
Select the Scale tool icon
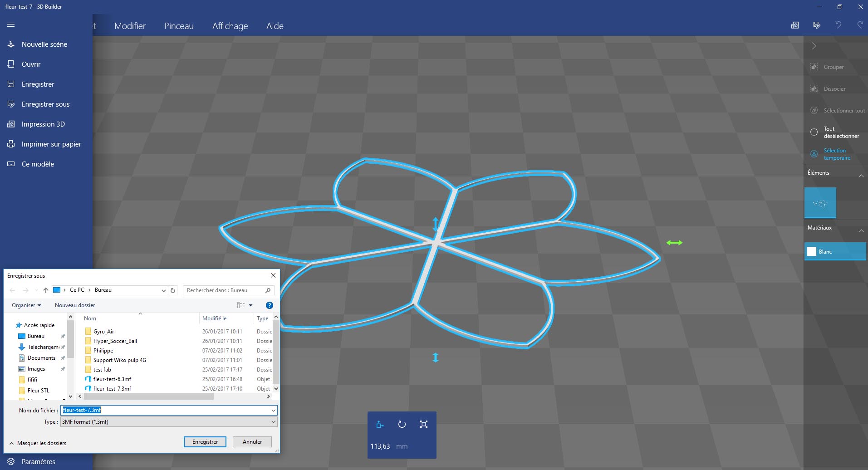[424, 424]
